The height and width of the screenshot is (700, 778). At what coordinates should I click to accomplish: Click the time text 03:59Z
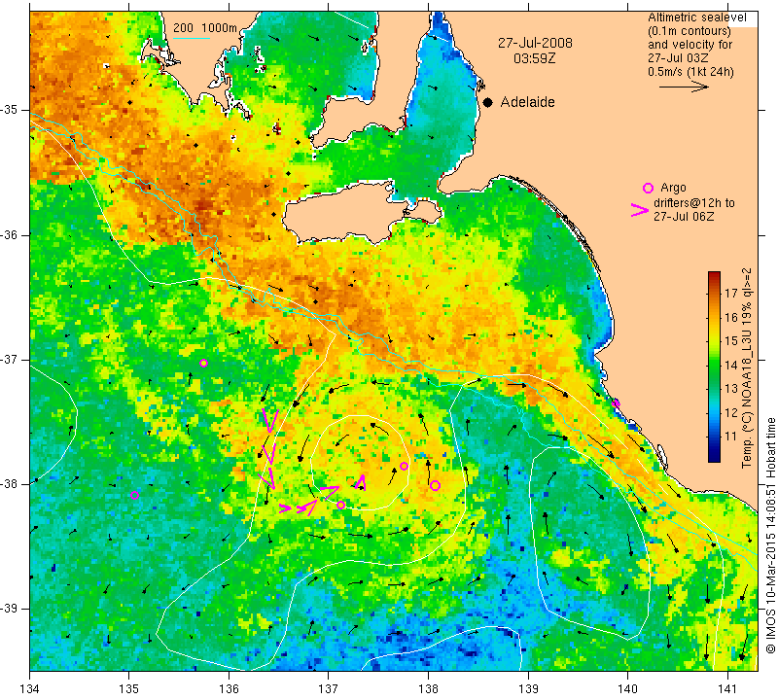pyautogui.click(x=534, y=58)
